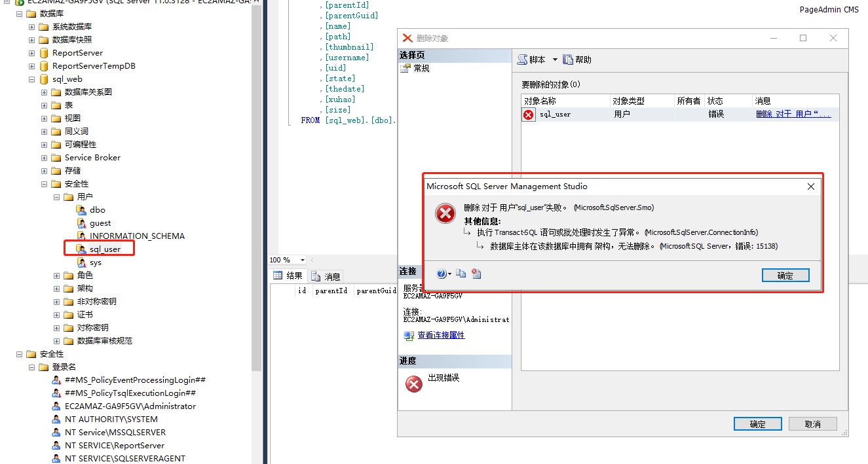The width and height of the screenshot is (868, 464).
Task: Expand the 架构 schemas folder
Action: (56, 289)
